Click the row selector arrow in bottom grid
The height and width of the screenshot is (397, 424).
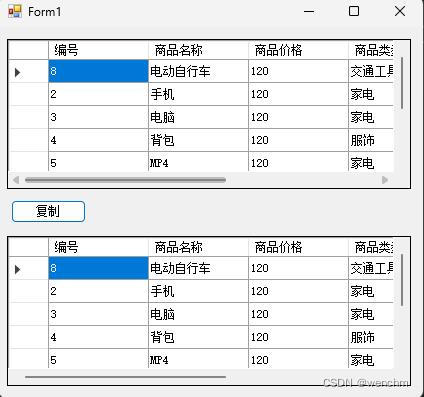pos(18,269)
